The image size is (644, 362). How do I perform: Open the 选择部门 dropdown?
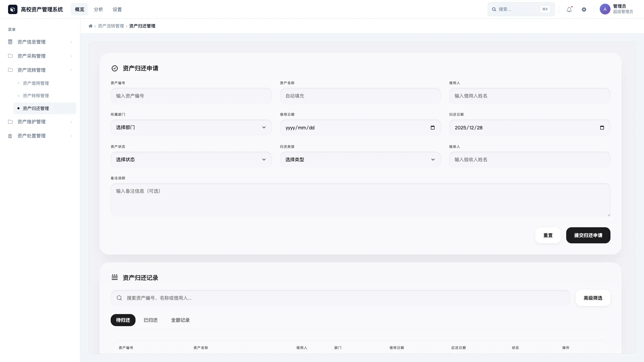point(191,127)
